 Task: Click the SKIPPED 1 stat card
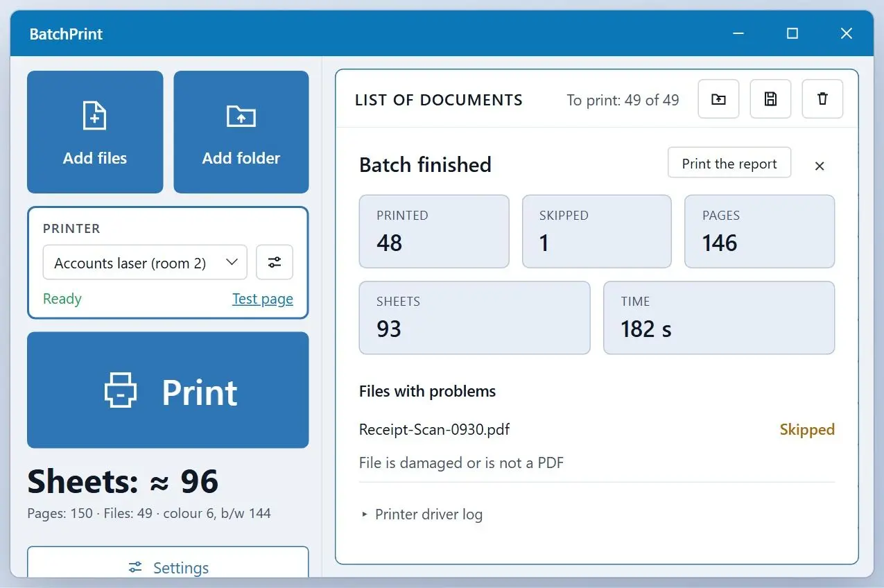[597, 231]
